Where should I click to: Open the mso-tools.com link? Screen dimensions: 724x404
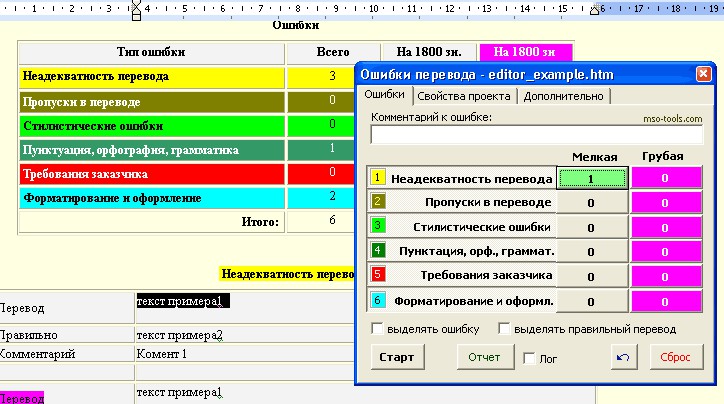point(672,119)
